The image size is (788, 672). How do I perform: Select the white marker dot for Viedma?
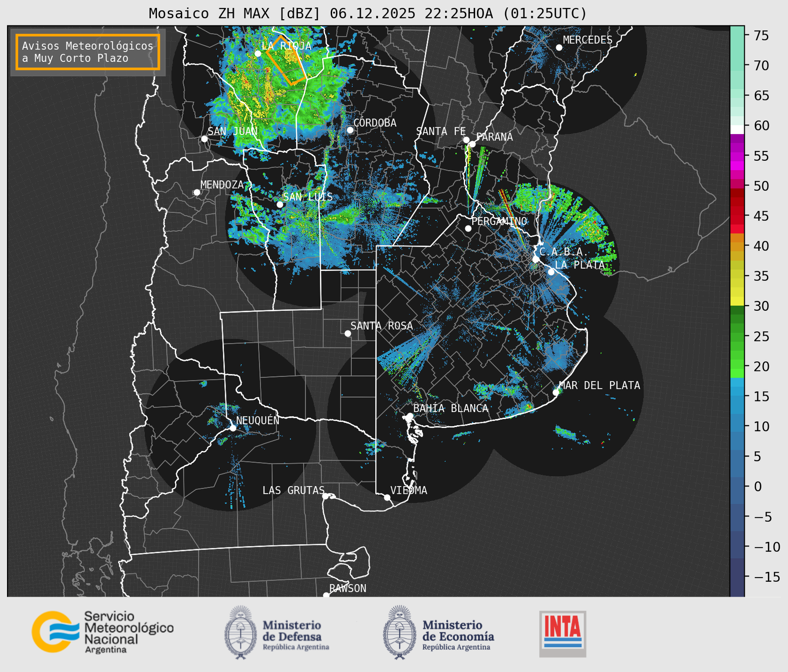point(387,497)
